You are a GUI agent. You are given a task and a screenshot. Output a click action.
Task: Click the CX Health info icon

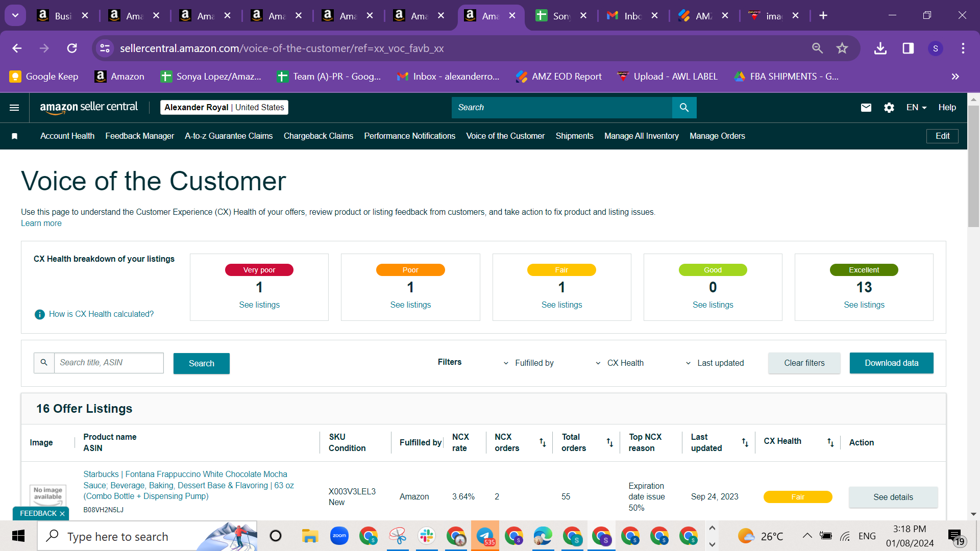(39, 314)
